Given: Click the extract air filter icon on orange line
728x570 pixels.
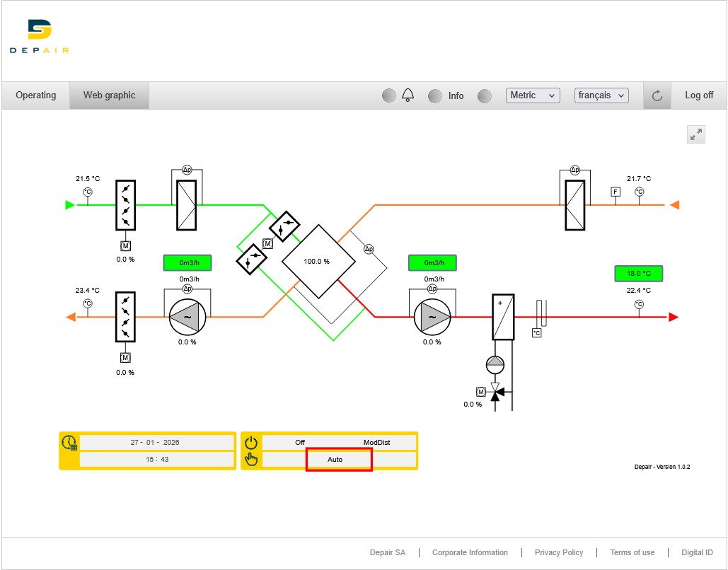Looking at the screenshot, I should [574, 205].
